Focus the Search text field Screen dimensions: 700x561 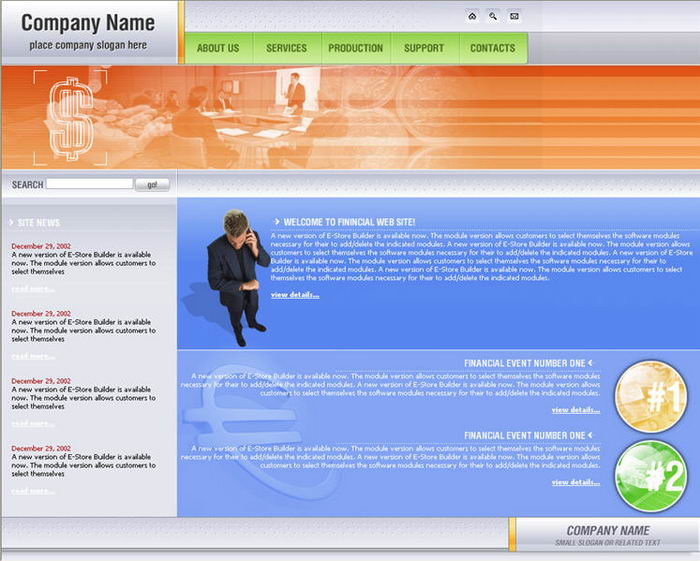[89, 184]
